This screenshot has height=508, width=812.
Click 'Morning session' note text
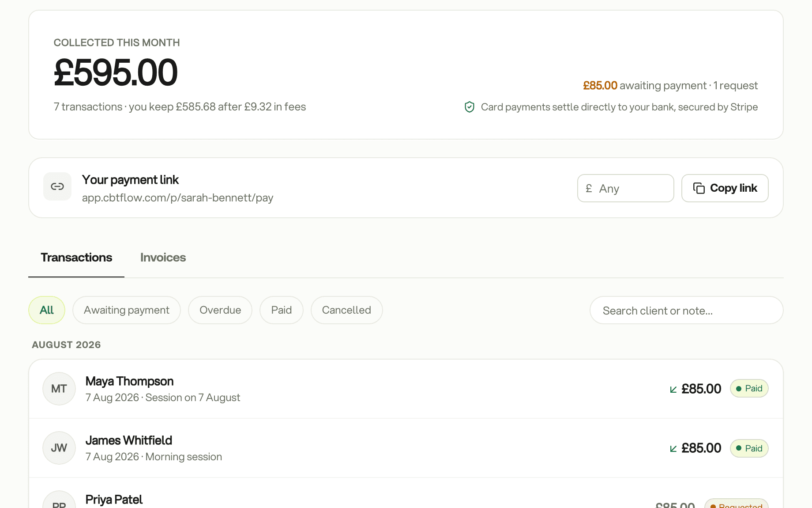(x=184, y=457)
